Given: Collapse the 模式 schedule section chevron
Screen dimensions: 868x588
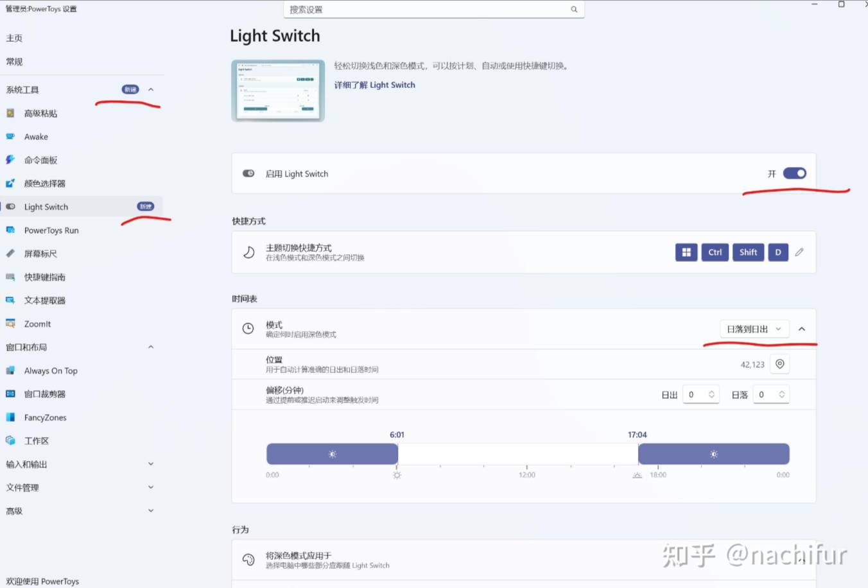Looking at the screenshot, I should pyautogui.click(x=802, y=329).
